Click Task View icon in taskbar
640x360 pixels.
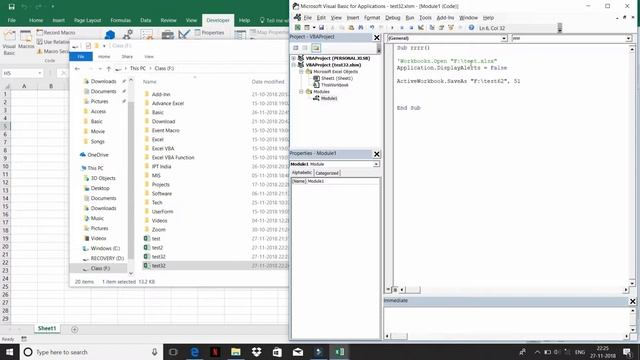(x=173, y=352)
